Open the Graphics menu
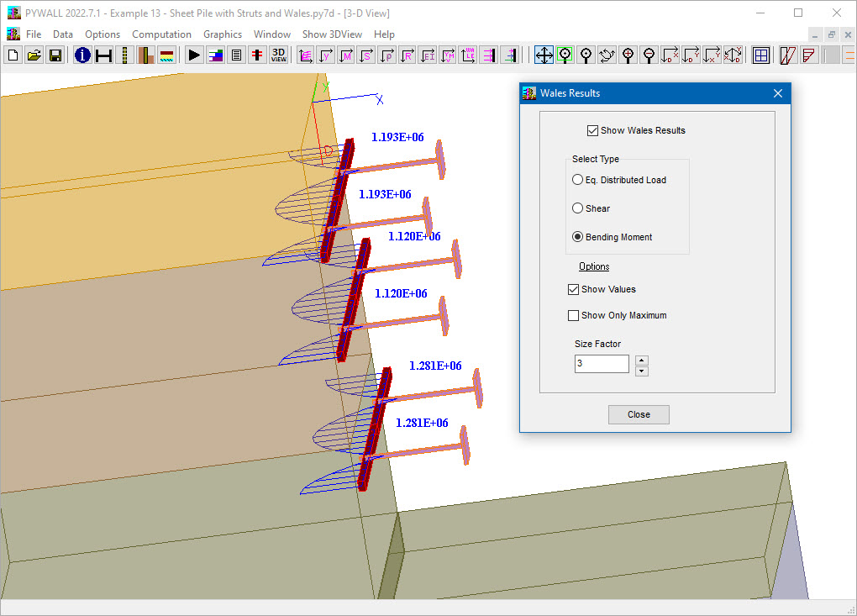The height and width of the screenshot is (616, 857). [x=223, y=34]
